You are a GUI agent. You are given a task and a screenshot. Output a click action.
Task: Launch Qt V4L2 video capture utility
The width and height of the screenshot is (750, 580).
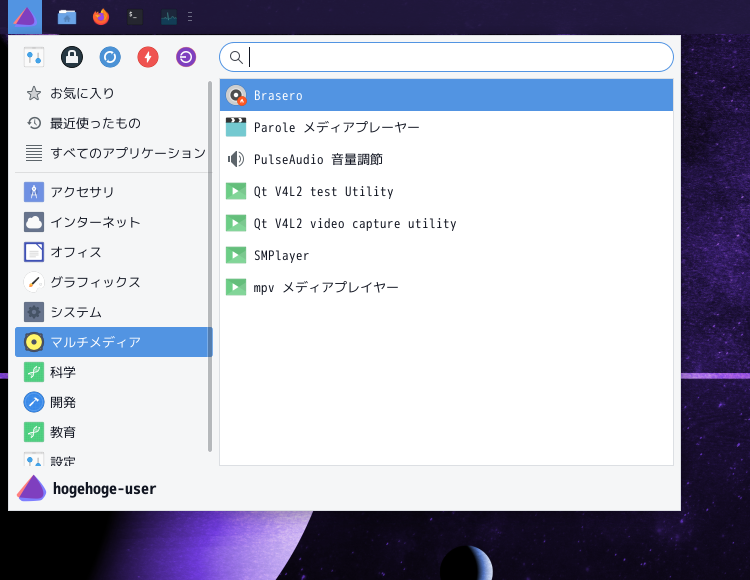[446, 223]
